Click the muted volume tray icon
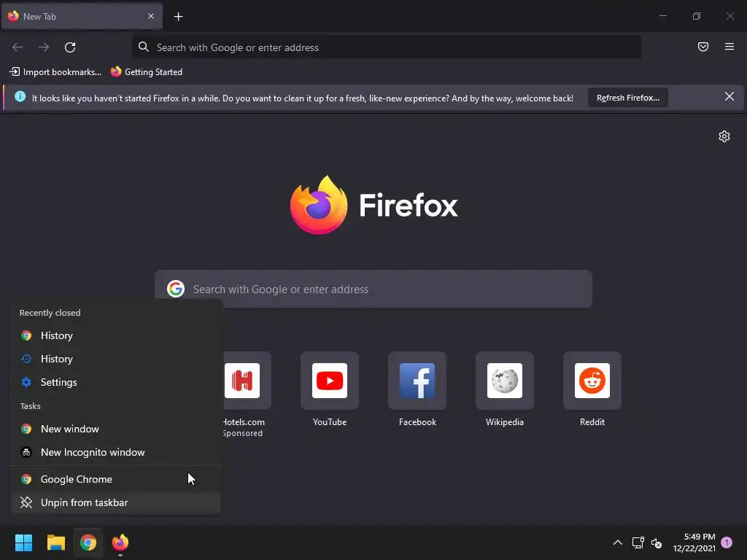 point(657,542)
